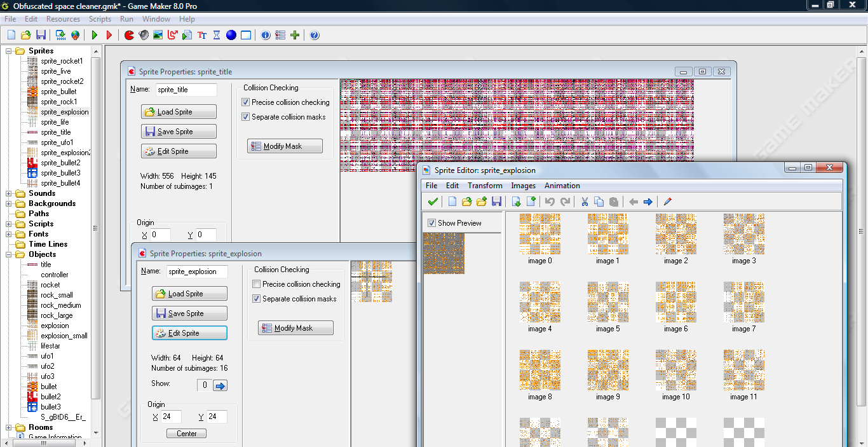Confirm changes with Sprite Editor green checkmark

coord(433,202)
